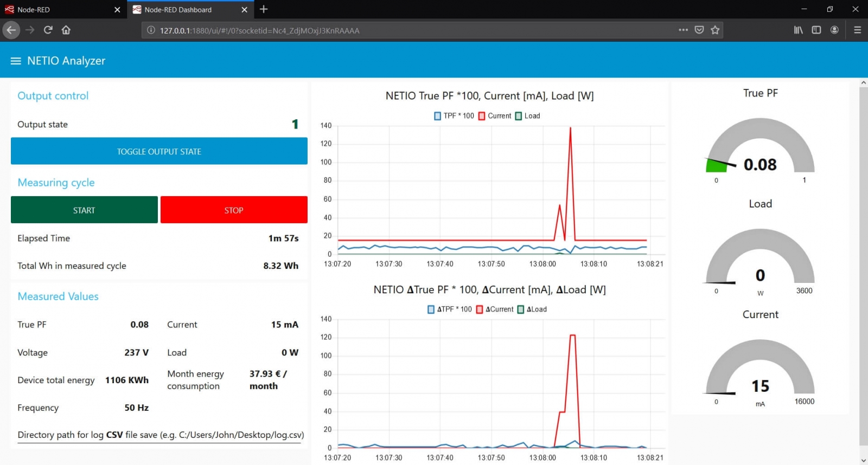
Task: Click the NETIO Analyzer title
Action: [x=66, y=61]
